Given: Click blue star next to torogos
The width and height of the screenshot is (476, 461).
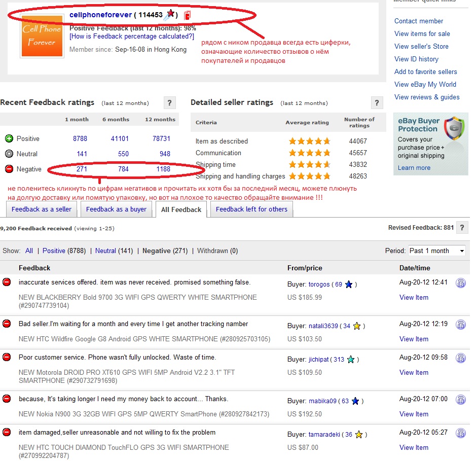Looking at the screenshot, I should [349, 285].
